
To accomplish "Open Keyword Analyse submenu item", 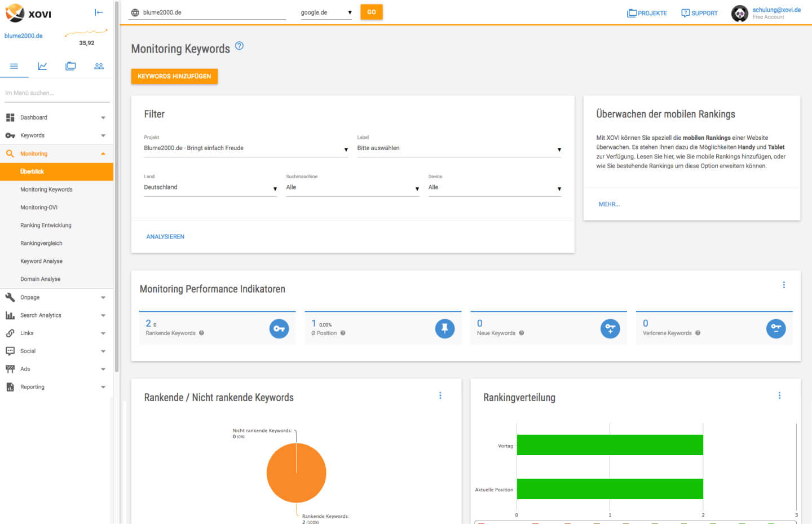I will pos(41,261).
